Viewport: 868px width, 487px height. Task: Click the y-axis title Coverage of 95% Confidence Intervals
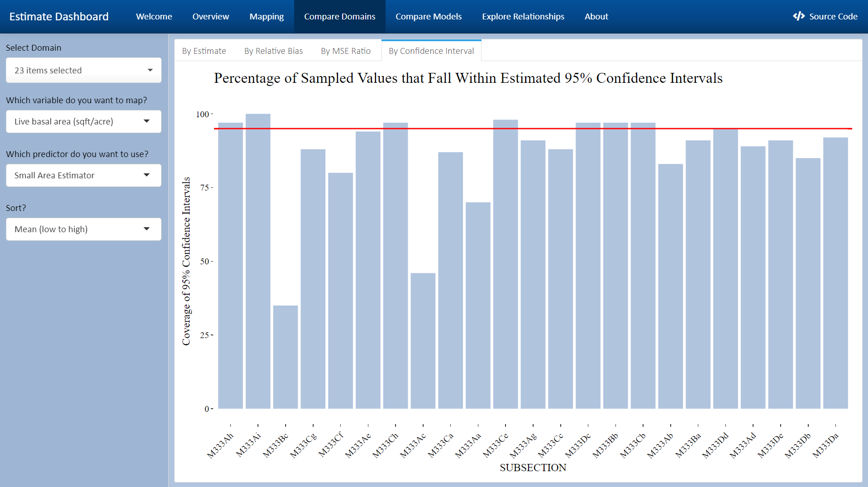coord(186,261)
